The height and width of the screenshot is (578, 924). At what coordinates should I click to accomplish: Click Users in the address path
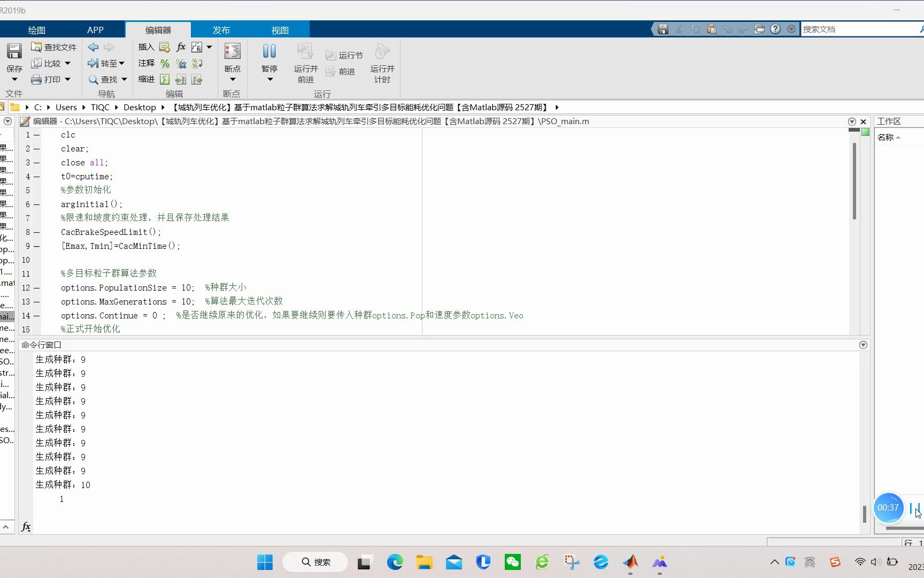coord(66,107)
